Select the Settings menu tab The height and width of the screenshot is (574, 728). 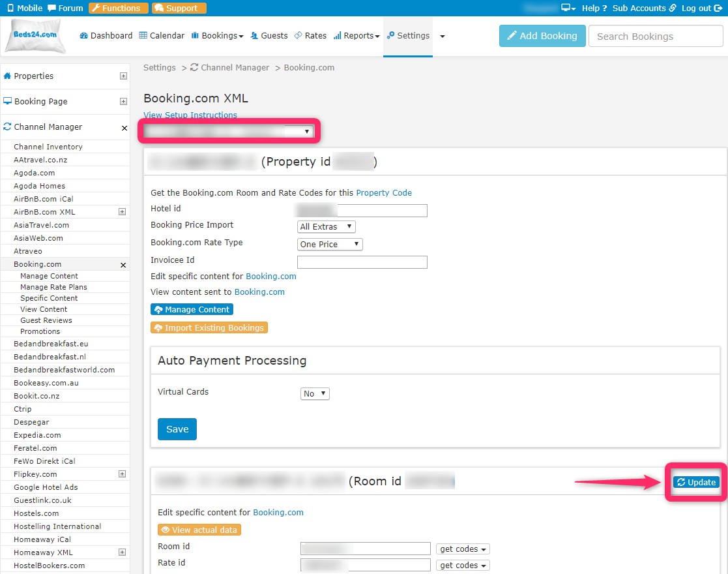coord(408,36)
